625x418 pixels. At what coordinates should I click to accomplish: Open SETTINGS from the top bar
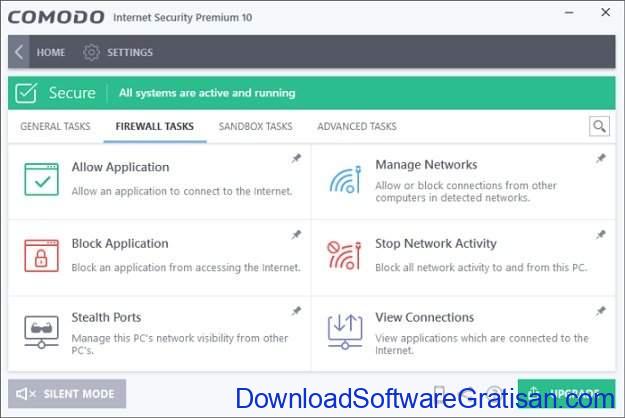coord(130,52)
